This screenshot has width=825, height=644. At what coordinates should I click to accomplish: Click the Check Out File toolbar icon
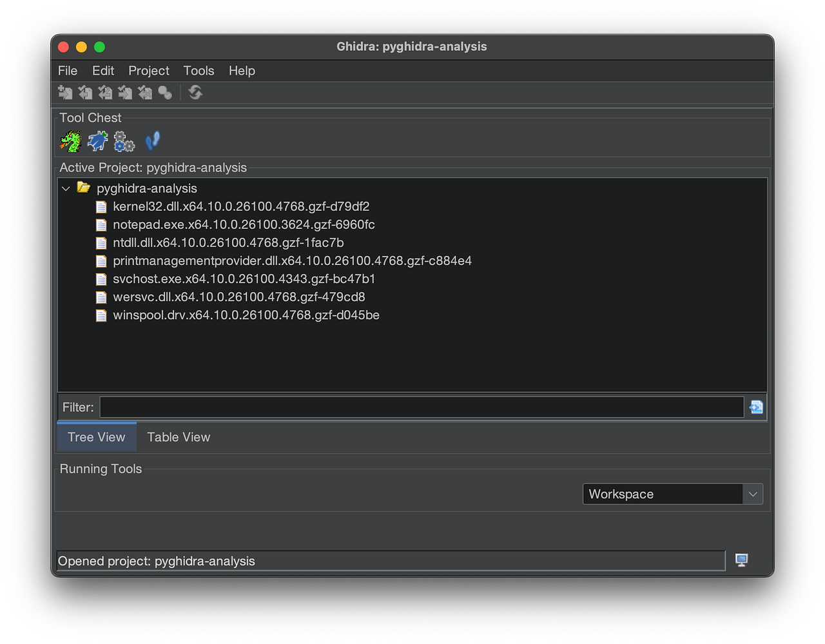85,93
